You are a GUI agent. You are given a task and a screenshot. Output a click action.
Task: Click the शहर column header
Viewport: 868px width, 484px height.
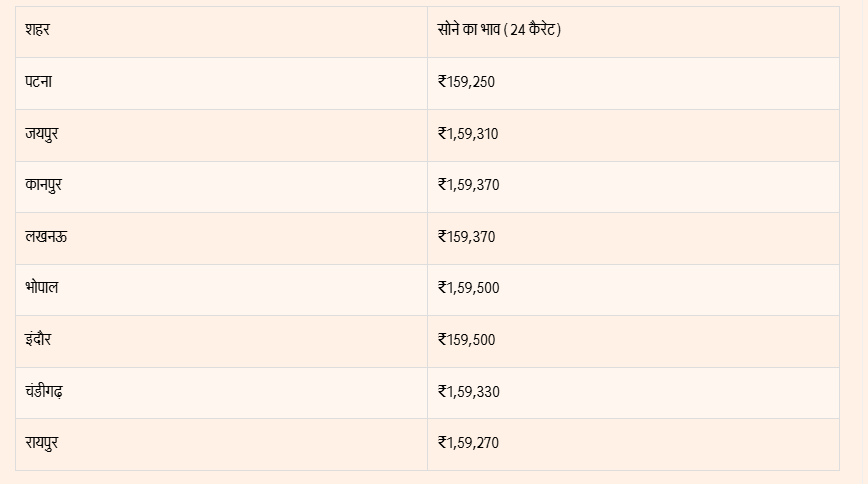pos(37,30)
